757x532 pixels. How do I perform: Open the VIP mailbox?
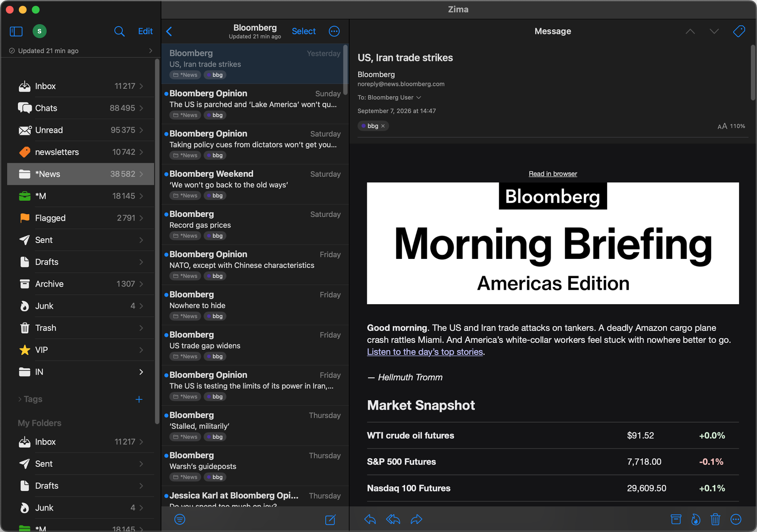coord(81,350)
